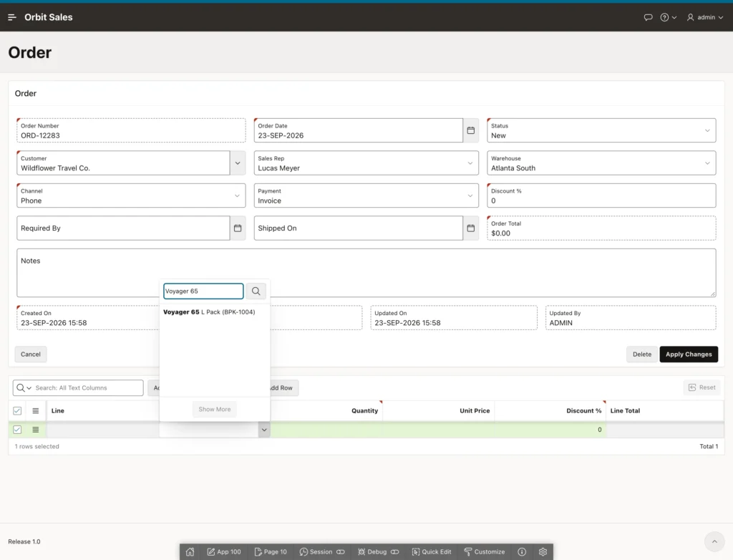The height and width of the screenshot is (560, 733).
Task: Click the Orbit Sales app title
Action: pyautogui.click(x=49, y=17)
